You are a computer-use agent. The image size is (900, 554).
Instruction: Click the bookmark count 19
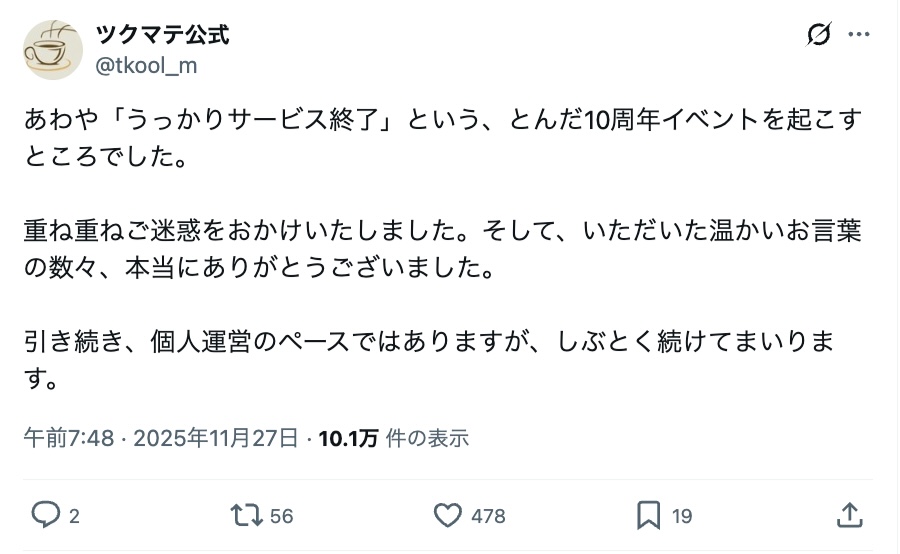click(682, 516)
